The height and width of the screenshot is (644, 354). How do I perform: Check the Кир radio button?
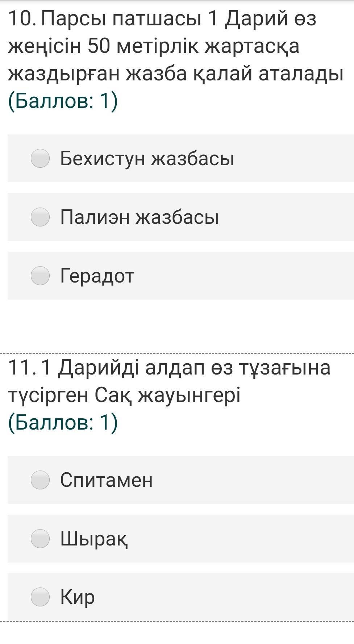(40, 597)
